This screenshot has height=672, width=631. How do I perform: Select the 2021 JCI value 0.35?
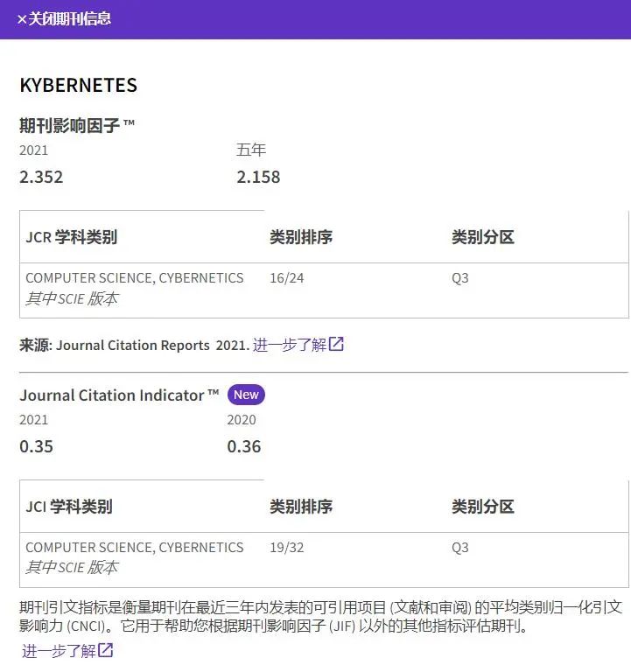click(x=37, y=446)
